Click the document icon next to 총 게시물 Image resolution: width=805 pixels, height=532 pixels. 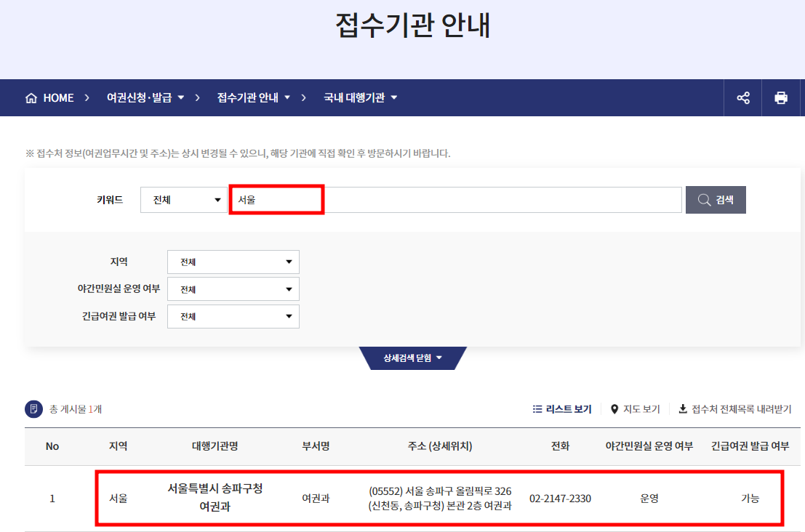[33, 408]
